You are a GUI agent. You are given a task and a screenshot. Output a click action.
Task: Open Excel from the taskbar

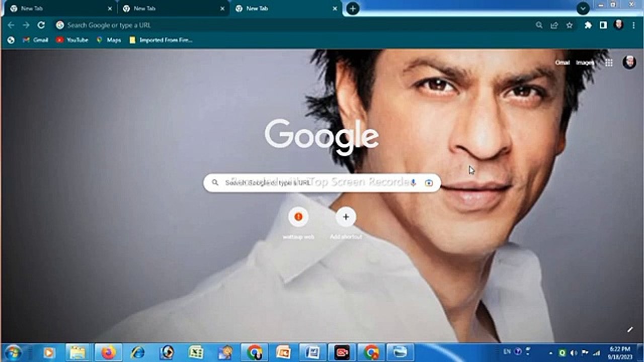click(196, 352)
